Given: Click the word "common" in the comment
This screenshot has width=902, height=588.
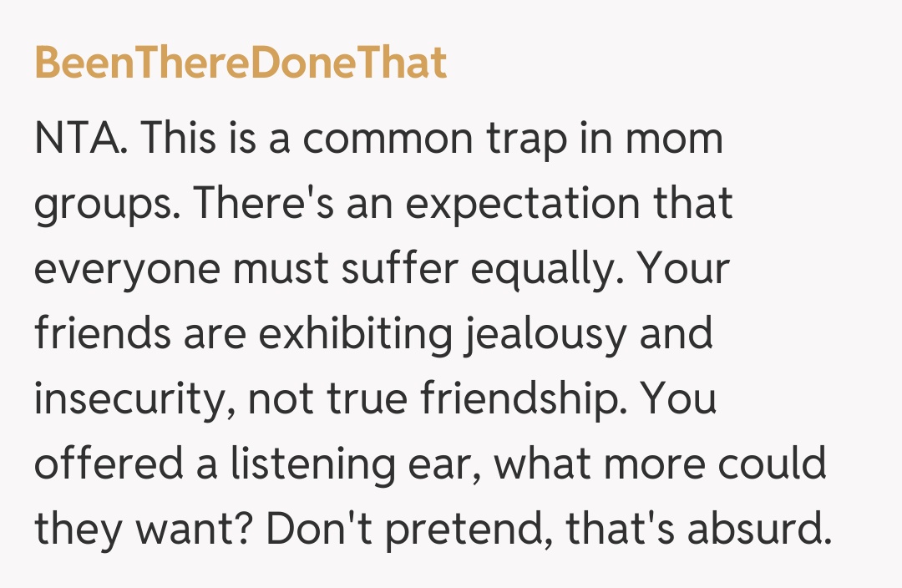Looking at the screenshot, I should 384,139.
